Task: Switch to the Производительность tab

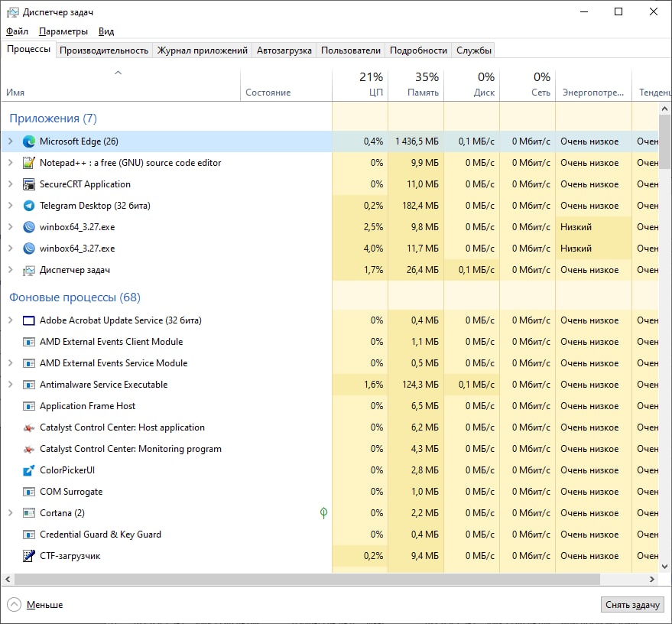Action: (x=104, y=50)
